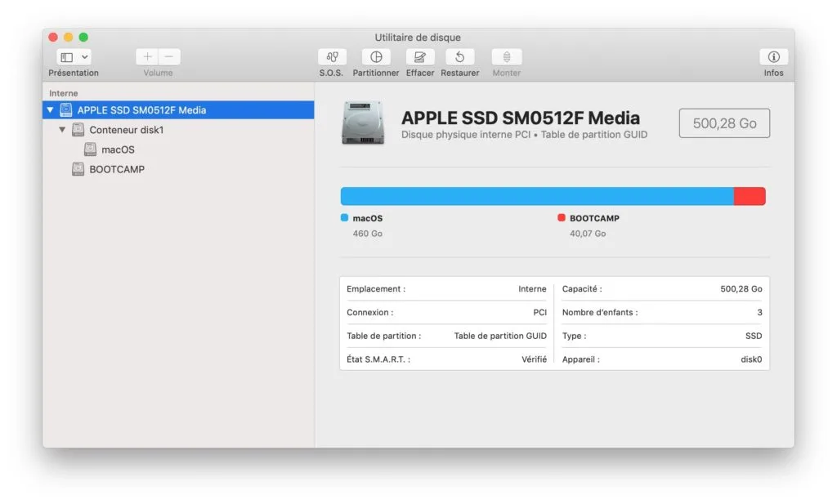
Task: Click the Capacité value 500,28 Go
Action: (x=741, y=288)
